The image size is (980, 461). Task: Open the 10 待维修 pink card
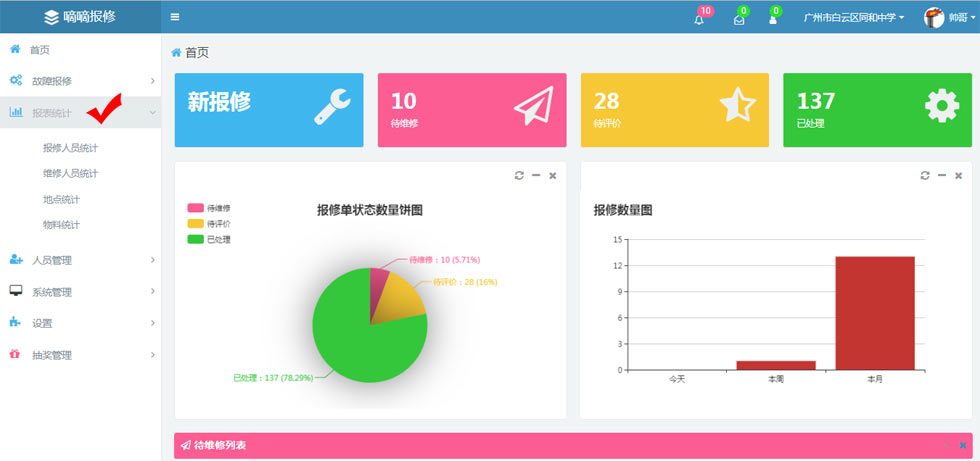coord(472,110)
